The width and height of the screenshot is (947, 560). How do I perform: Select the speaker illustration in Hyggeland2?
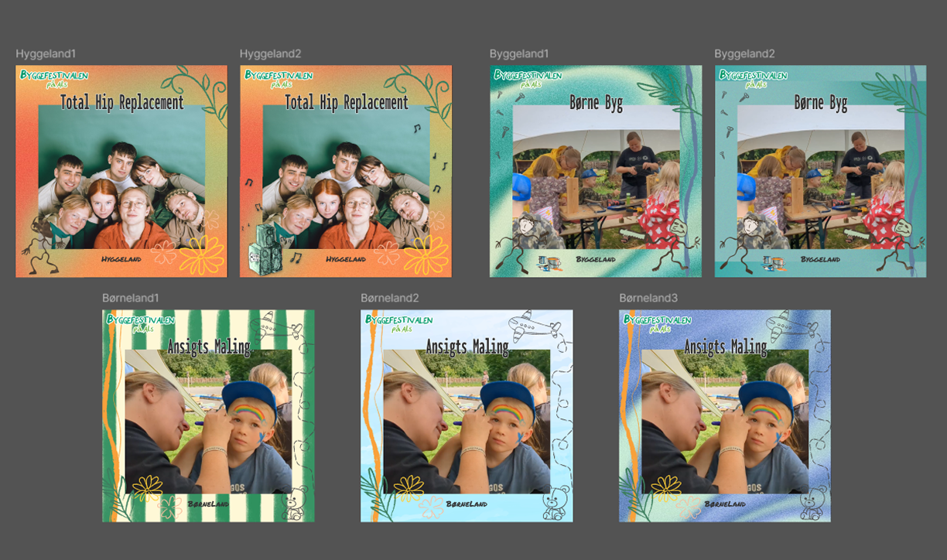click(x=263, y=249)
